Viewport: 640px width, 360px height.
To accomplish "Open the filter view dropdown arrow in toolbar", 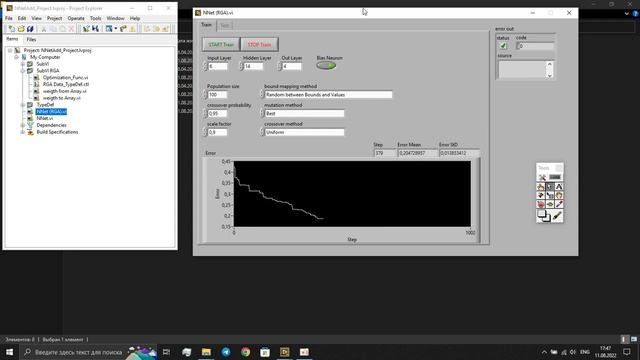I will (116, 29).
